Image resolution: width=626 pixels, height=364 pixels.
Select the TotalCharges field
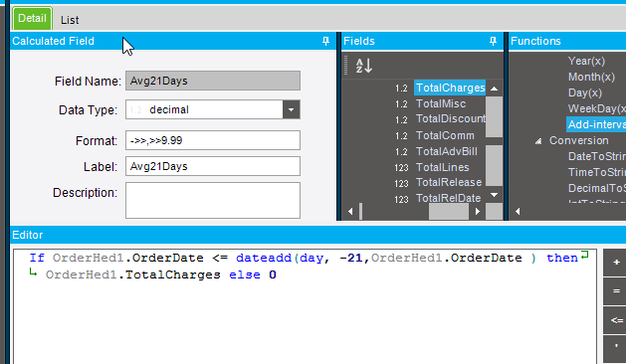click(x=450, y=88)
